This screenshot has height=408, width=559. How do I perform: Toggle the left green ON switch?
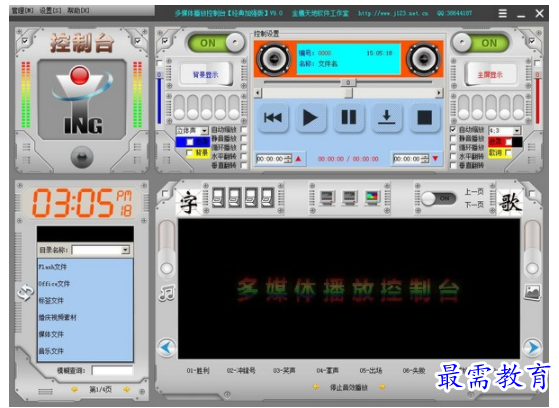click(216, 43)
